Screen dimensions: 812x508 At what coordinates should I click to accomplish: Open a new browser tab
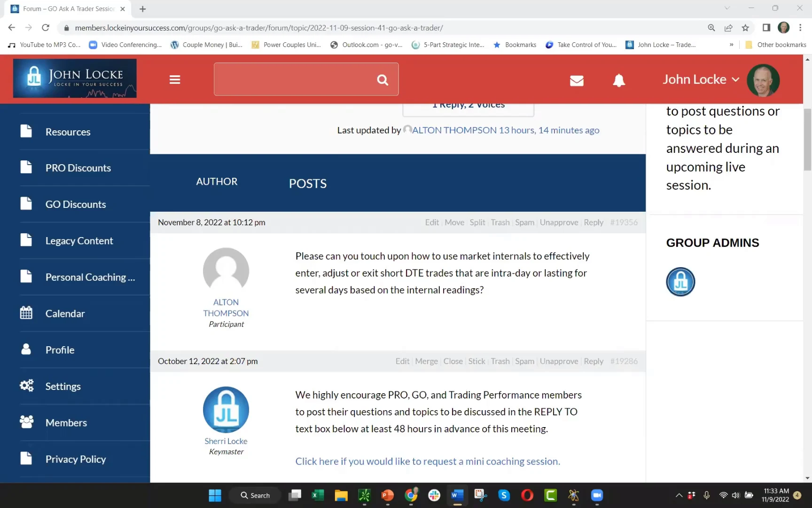[143, 9]
